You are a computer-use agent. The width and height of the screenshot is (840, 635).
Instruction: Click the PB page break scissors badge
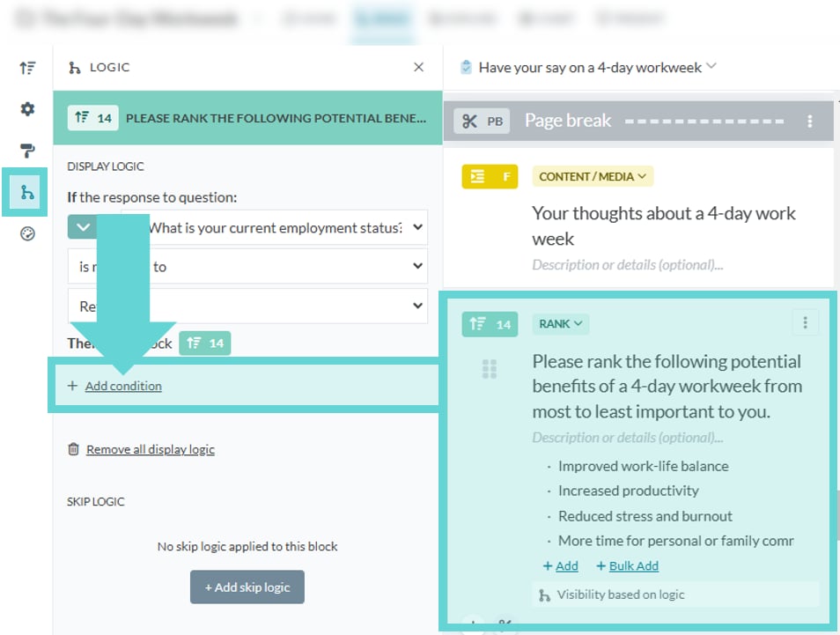click(482, 122)
